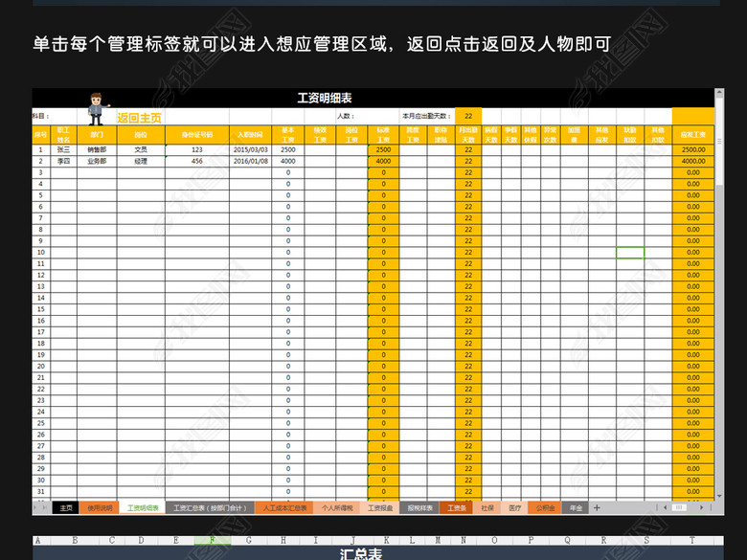
Task: Select the department cell 业务部
Action: [97, 161]
